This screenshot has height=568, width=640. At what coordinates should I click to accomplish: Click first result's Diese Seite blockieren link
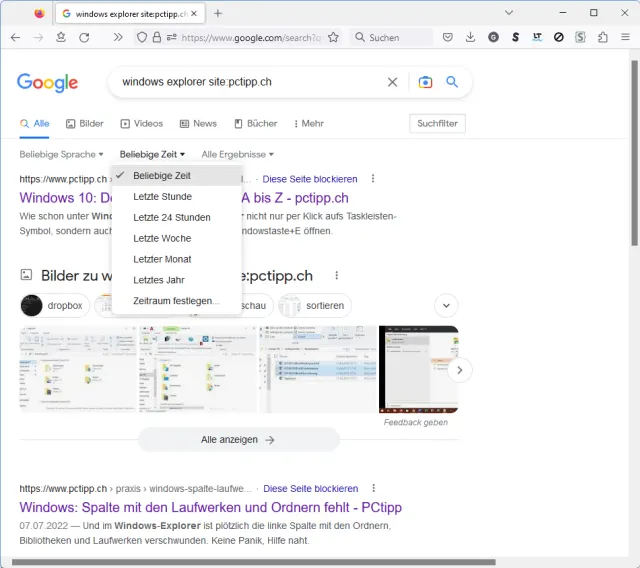click(310, 179)
